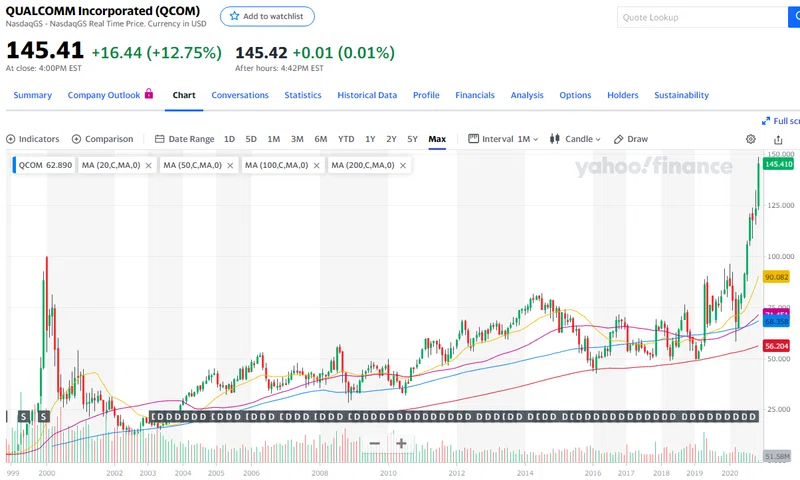Image resolution: width=800 pixels, height=480 pixels.
Task: Open the Summary tab
Action: pos(33,95)
